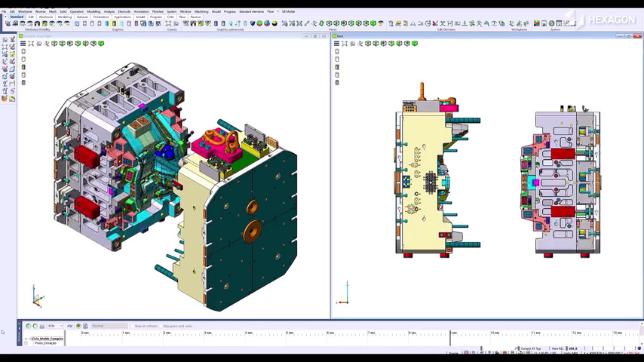Click zoom extents icon in the Back viewport toolbar
The image size is (644, 362).
point(345,44)
